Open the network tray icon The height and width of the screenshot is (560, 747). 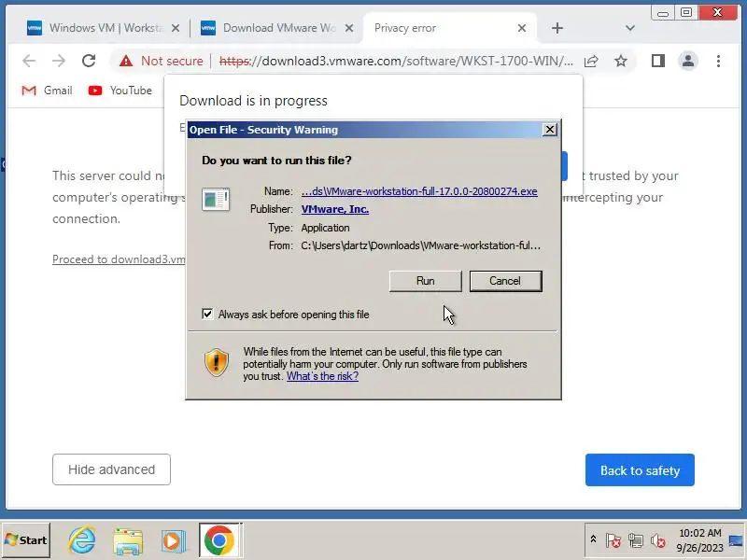tap(636, 541)
